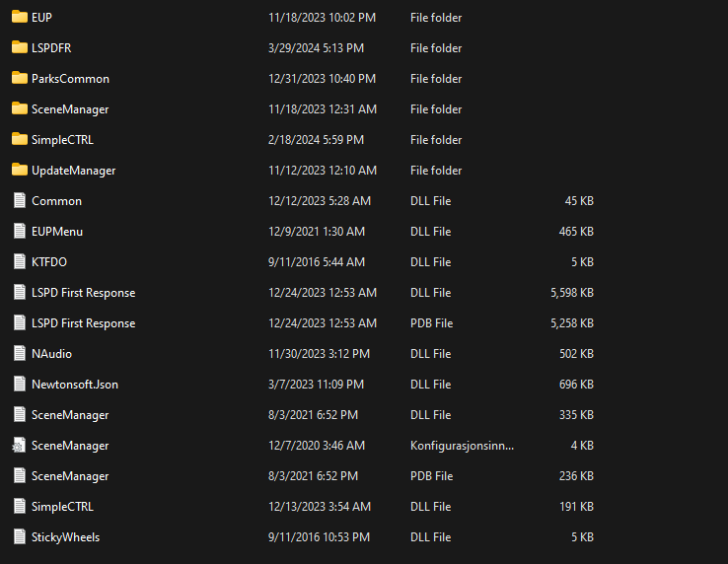Select the SimpleCTRL folder name
The height and width of the screenshot is (564, 728).
[x=62, y=140]
